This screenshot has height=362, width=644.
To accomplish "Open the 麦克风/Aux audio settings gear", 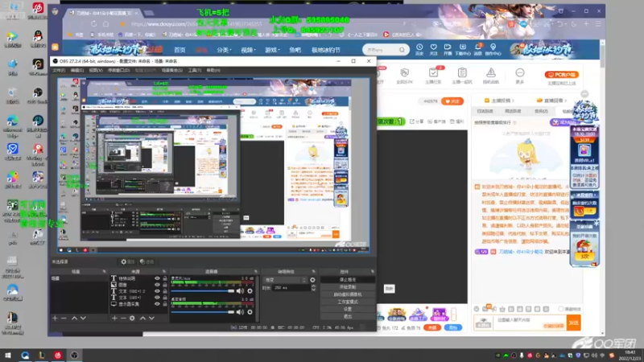I will coord(250,291).
